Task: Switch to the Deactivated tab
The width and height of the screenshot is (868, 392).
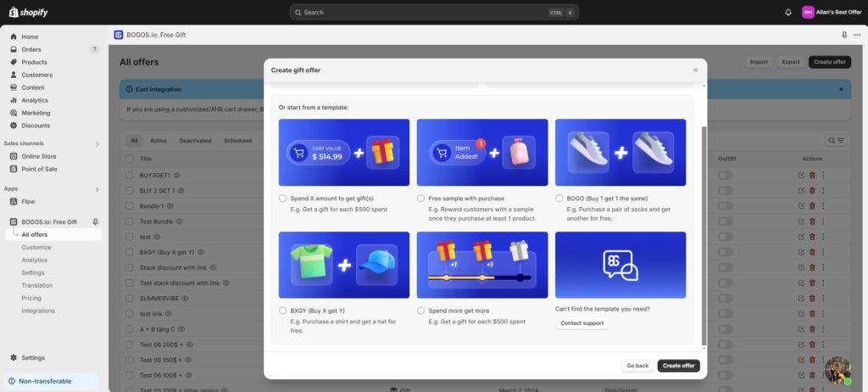Action: [195, 141]
